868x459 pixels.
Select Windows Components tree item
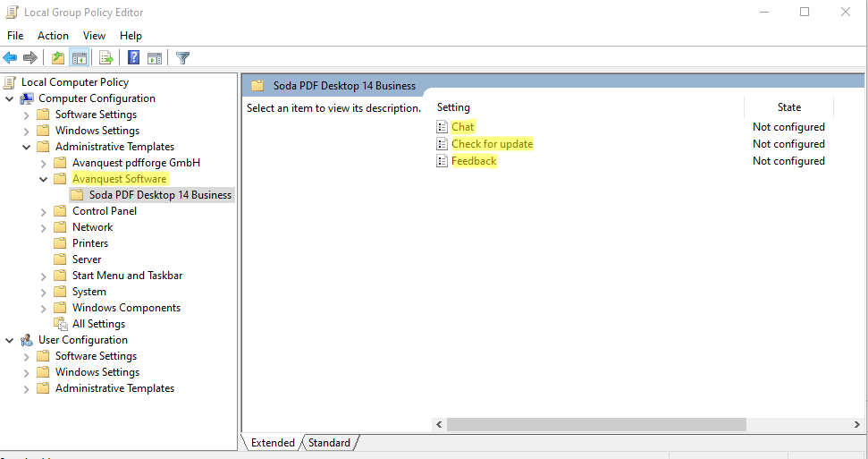[126, 308]
